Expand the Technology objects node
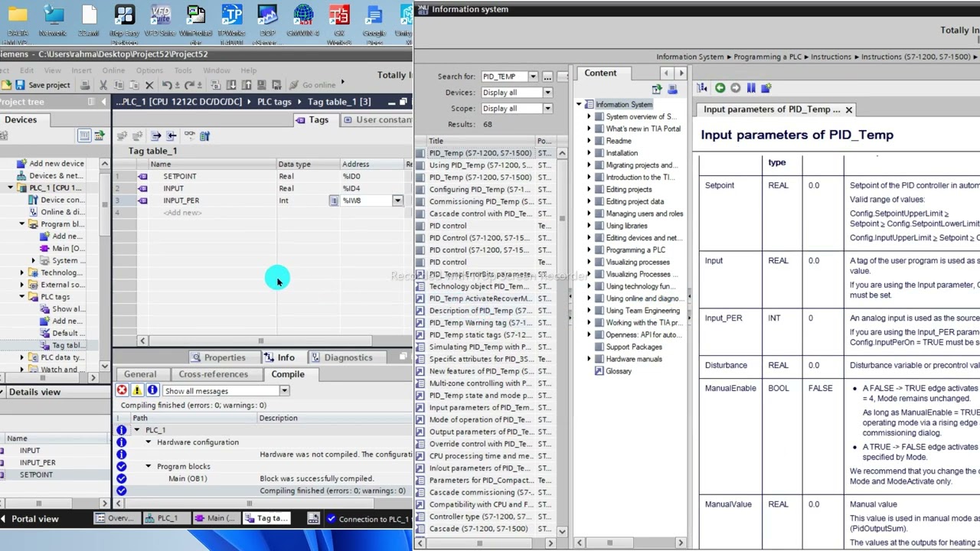The width and height of the screenshot is (980, 551). click(22, 272)
